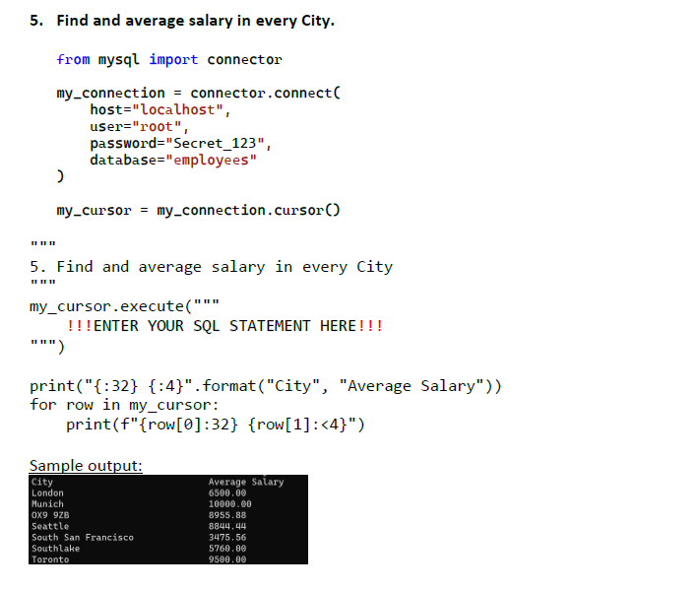Screen dimensions: 700x590
Task: Click the print format header line with "Average Salary"
Action: click(266, 386)
